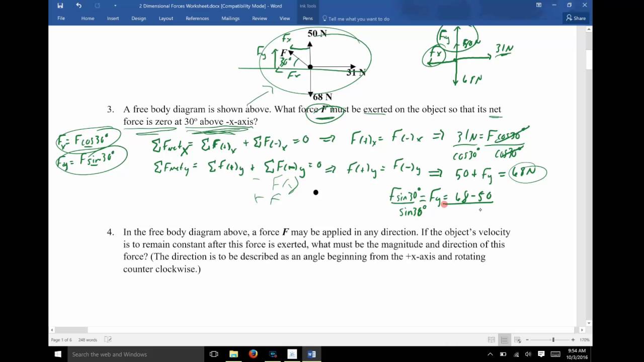Go to the Mailings tab

pos(230,19)
